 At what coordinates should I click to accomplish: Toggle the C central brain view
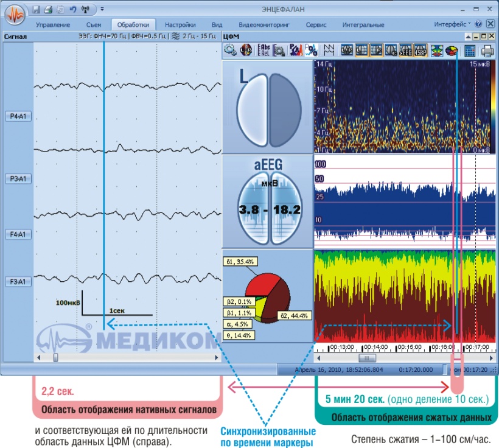[391, 50]
